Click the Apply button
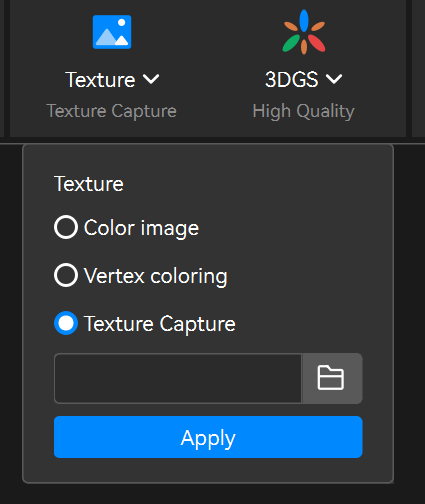The height and width of the screenshot is (504, 425). (208, 437)
